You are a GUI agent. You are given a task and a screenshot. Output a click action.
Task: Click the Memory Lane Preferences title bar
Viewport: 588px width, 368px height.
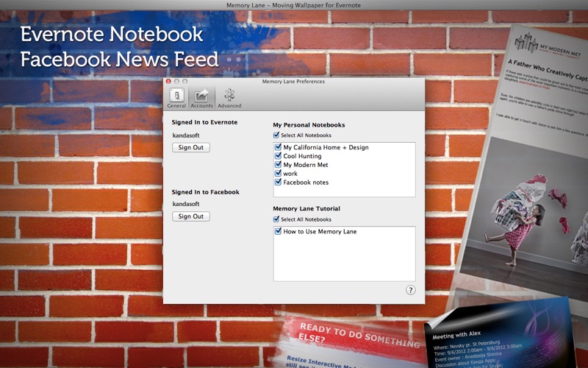click(293, 82)
